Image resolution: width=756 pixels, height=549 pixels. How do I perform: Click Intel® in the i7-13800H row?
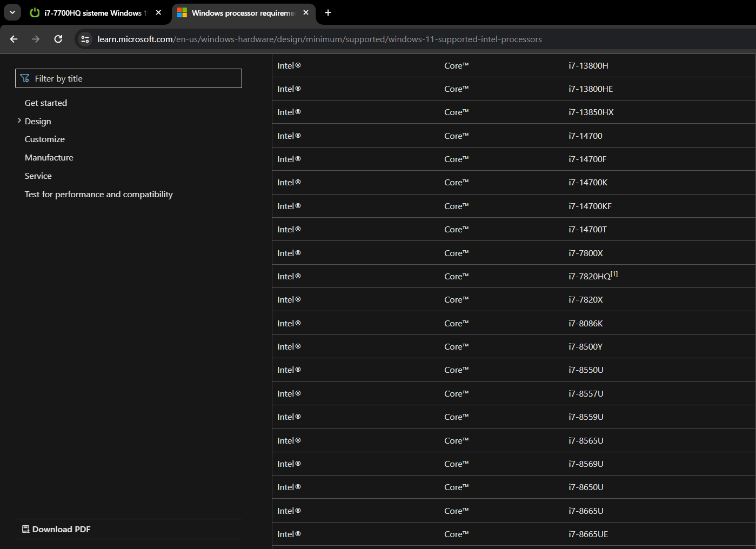[289, 65]
